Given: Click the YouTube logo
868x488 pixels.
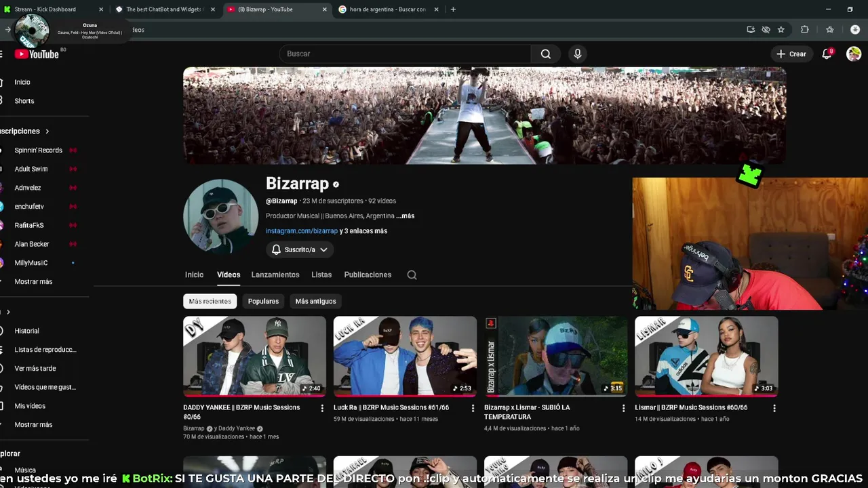Looking at the screenshot, I should pos(37,54).
